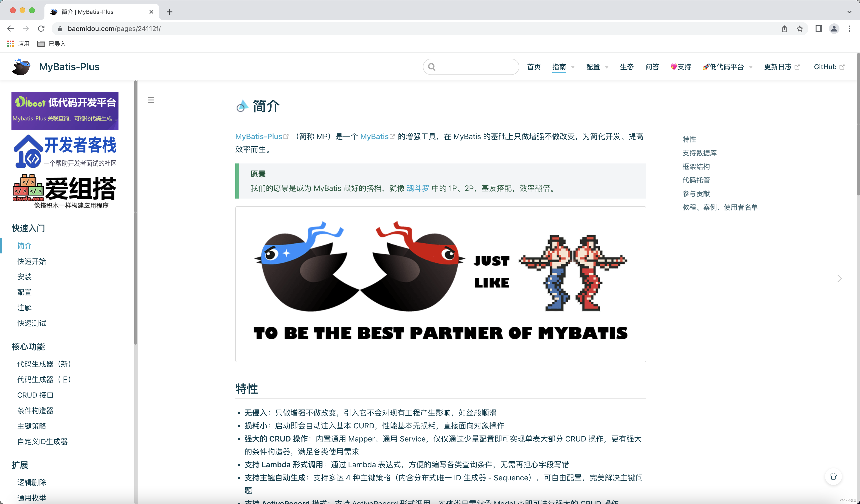Reload the page using refresh icon
Viewport: 860px width, 504px height.
pos(41,29)
